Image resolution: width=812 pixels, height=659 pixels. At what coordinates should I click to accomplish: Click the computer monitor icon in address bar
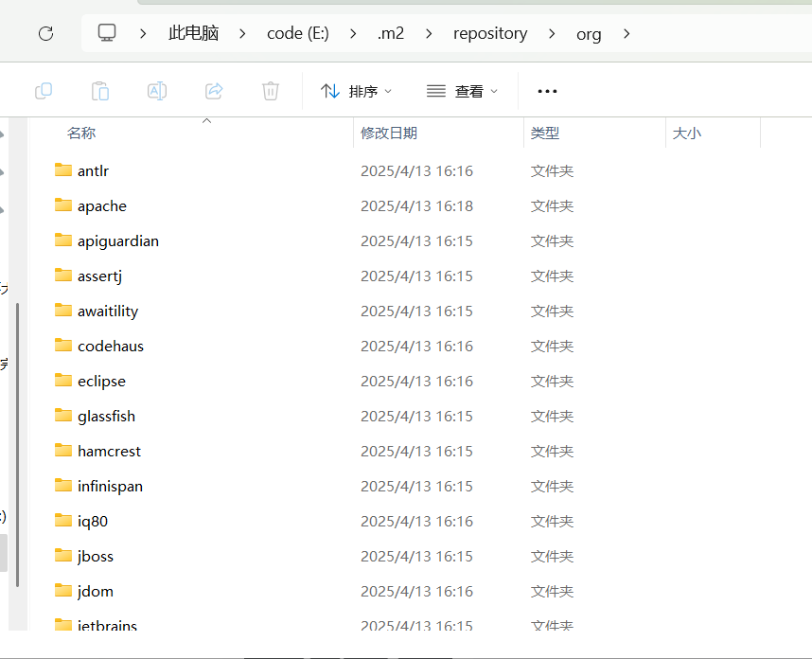coord(107,32)
